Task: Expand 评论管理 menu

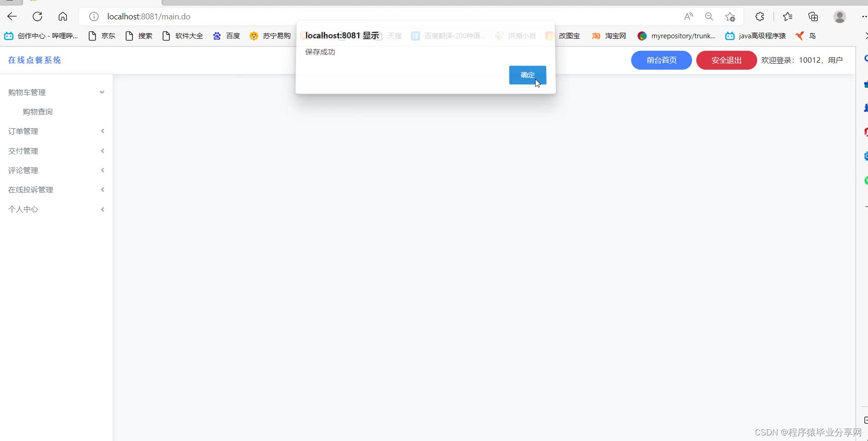Action: coord(56,170)
